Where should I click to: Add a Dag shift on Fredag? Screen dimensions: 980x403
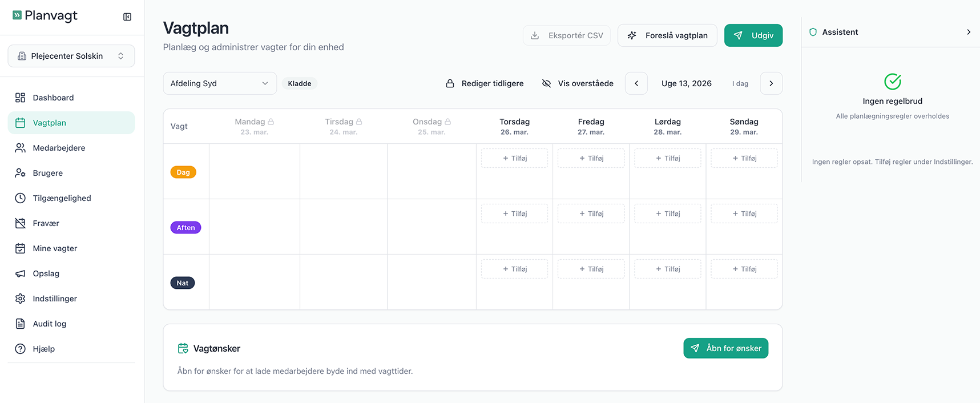point(591,158)
